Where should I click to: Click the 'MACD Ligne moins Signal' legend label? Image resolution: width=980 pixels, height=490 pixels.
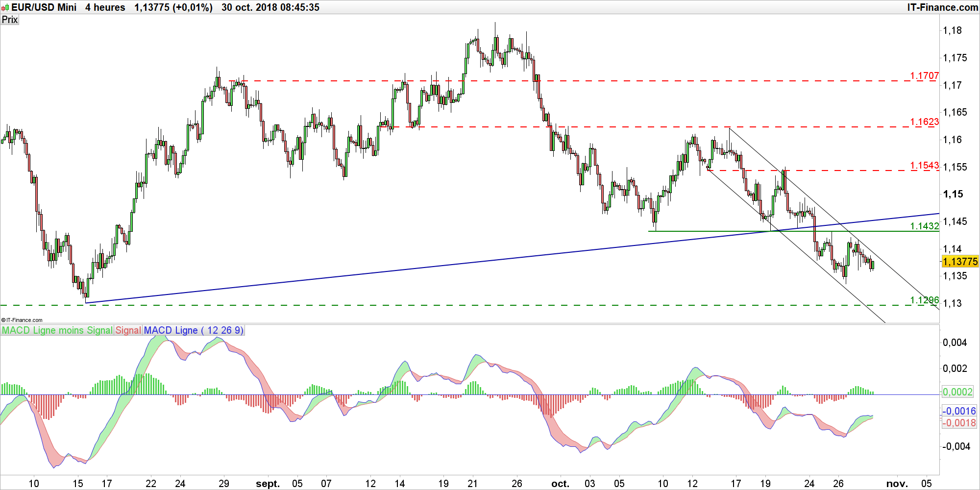click(x=57, y=330)
